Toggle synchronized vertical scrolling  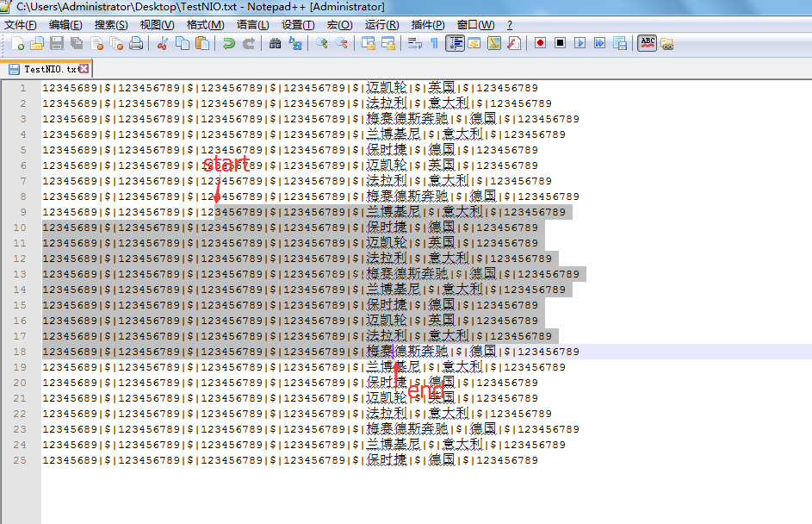pyautogui.click(x=369, y=44)
